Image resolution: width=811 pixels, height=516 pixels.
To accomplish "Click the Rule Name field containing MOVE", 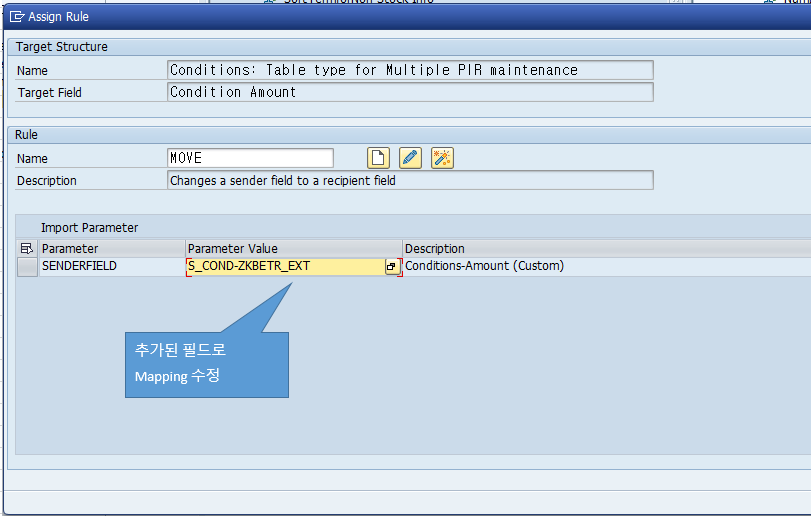I will [x=250, y=158].
